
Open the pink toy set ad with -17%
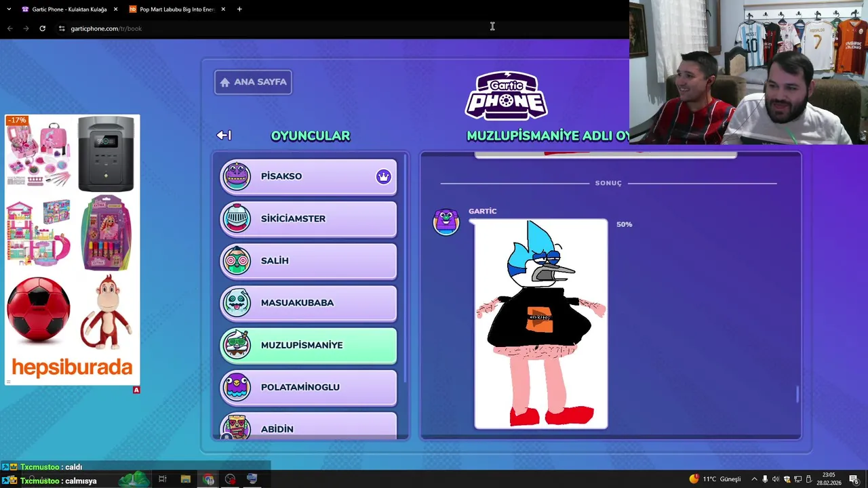(39, 155)
